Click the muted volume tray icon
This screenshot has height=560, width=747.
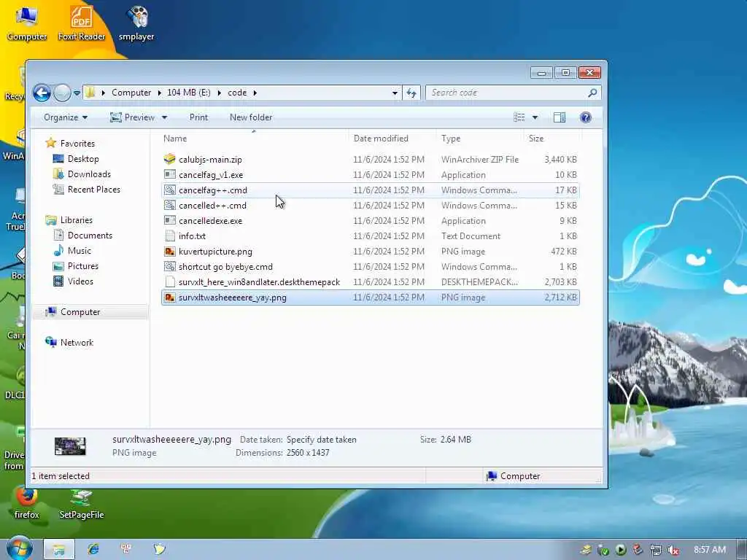click(673, 550)
